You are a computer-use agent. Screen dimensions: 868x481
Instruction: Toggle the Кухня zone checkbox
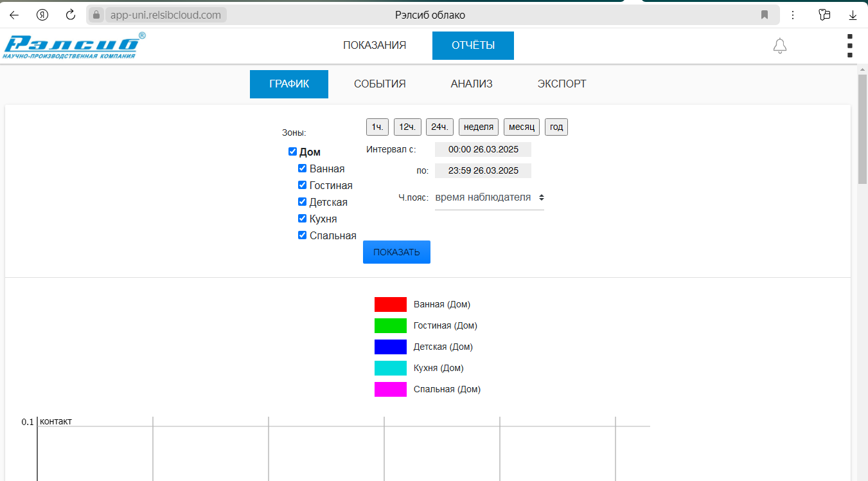tap(302, 219)
